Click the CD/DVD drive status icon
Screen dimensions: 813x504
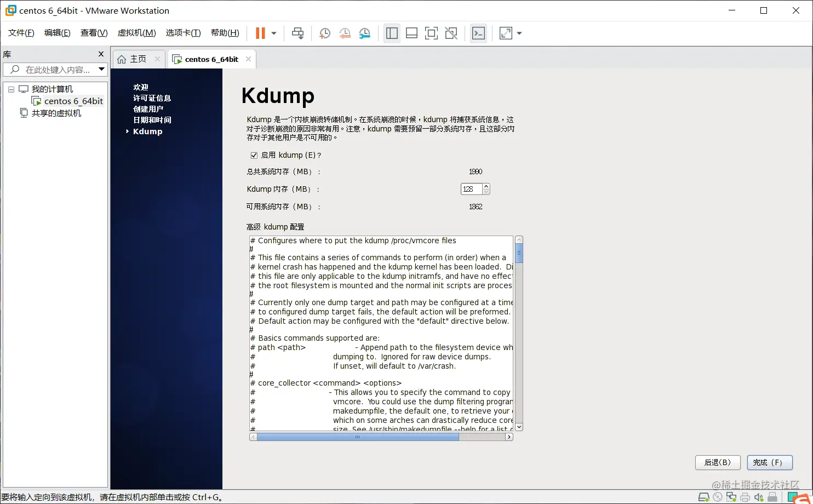click(718, 497)
